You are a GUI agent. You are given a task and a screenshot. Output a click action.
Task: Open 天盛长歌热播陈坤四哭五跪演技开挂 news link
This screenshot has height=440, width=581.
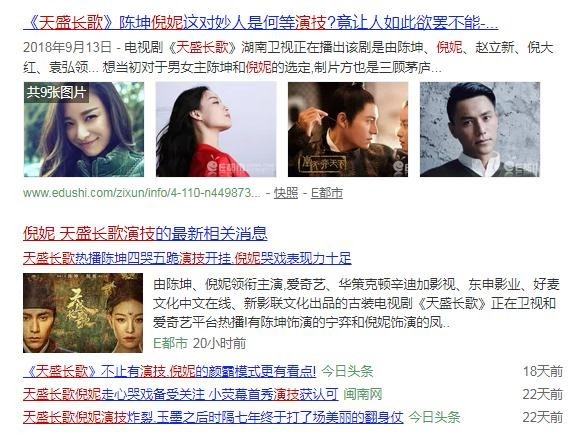pyautogui.click(x=187, y=258)
